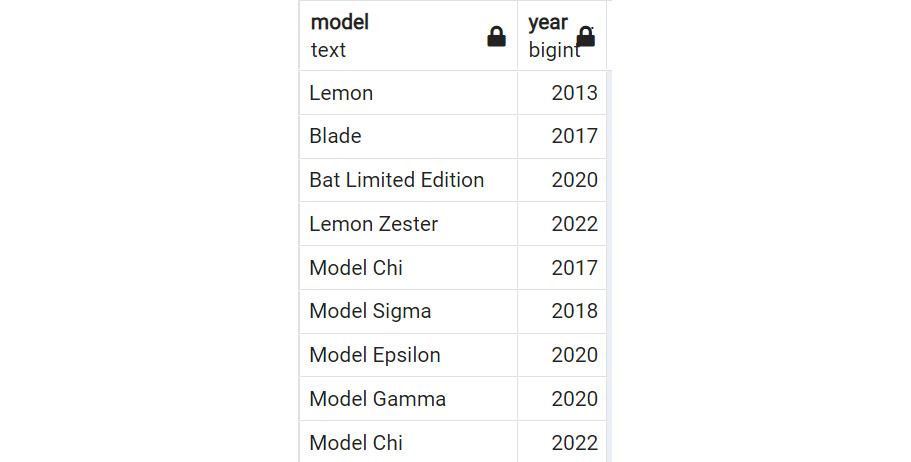Click the Lemon model cell

(408, 93)
